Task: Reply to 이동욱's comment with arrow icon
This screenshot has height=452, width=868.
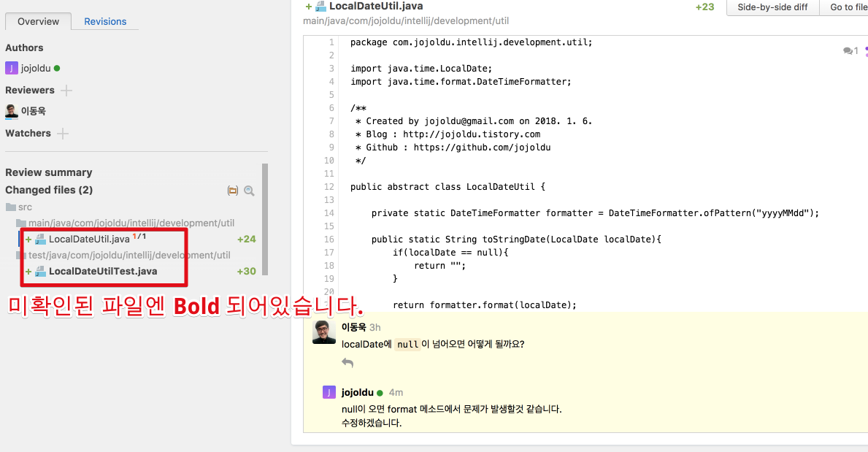Action: [347, 363]
